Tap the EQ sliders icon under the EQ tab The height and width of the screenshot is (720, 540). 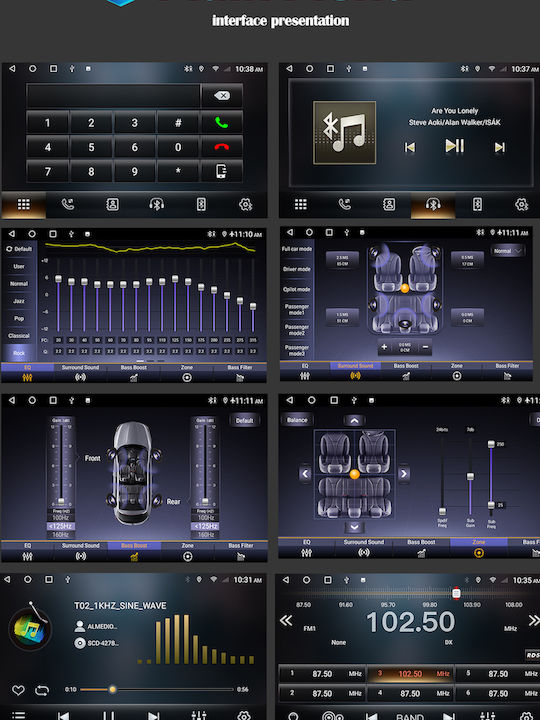pyautogui.click(x=27, y=377)
